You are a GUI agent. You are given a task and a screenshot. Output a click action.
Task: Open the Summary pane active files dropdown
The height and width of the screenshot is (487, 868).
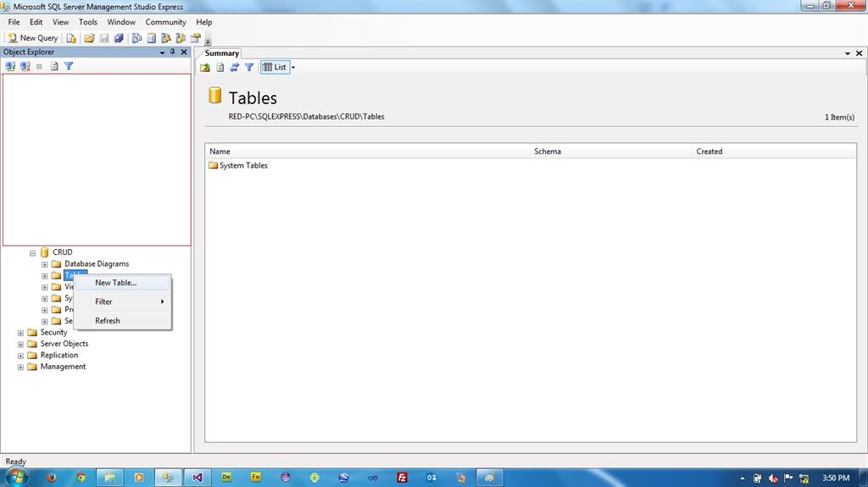pyautogui.click(x=848, y=53)
